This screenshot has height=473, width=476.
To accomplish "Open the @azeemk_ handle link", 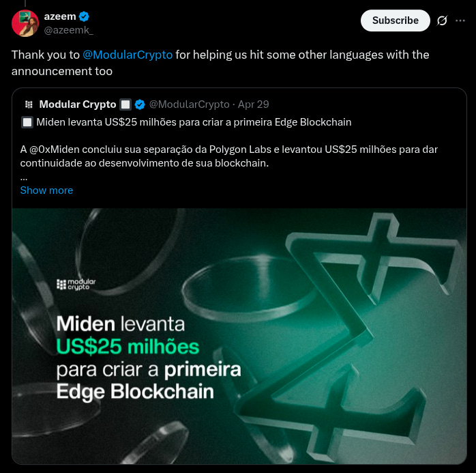I will click(x=69, y=30).
